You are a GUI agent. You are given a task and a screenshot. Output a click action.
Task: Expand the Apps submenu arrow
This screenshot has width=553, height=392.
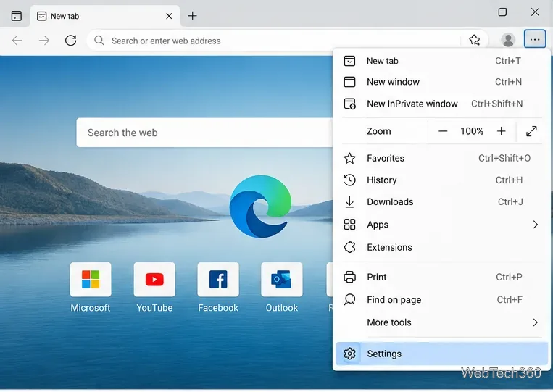pyautogui.click(x=536, y=225)
